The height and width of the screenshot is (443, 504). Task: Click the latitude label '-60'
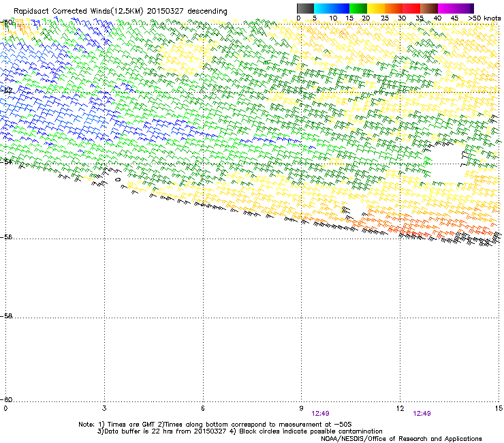coord(6,399)
